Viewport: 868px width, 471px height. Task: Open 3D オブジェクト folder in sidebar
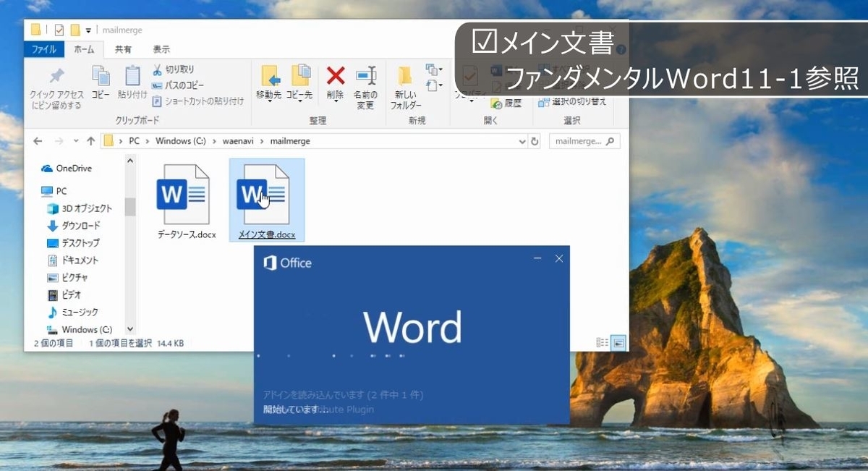click(80, 208)
